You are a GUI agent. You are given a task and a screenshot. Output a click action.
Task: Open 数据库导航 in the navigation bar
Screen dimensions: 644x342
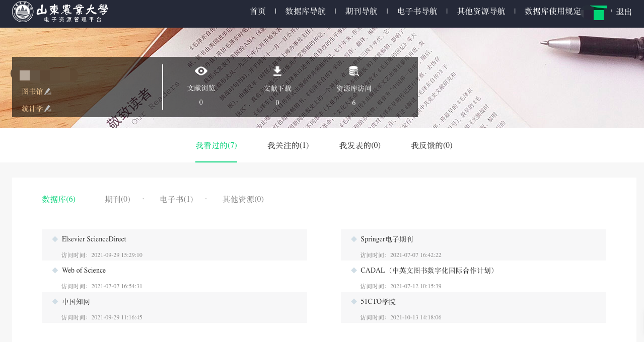pyautogui.click(x=306, y=12)
